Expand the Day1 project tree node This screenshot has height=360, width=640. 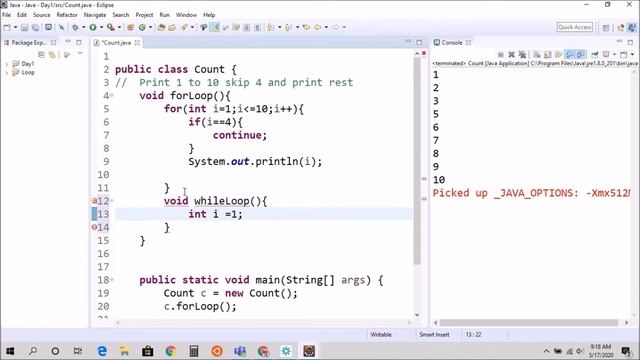7,64
